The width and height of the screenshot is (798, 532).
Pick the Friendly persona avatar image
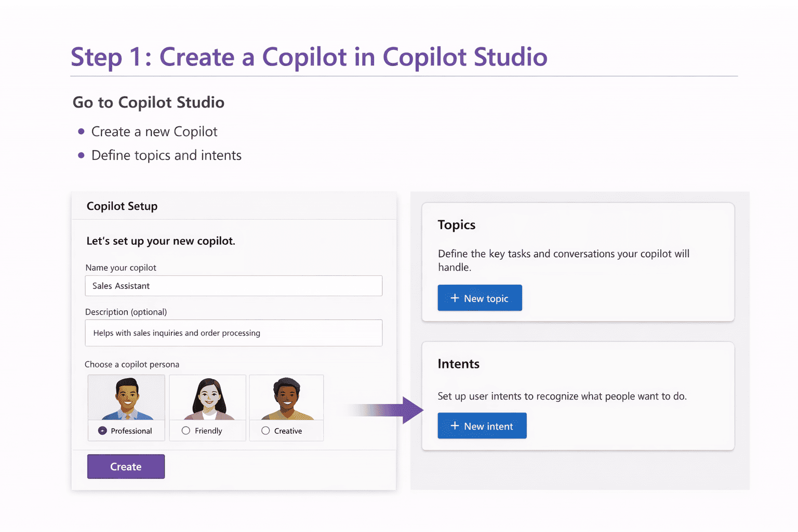pyautogui.click(x=208, y=398)
